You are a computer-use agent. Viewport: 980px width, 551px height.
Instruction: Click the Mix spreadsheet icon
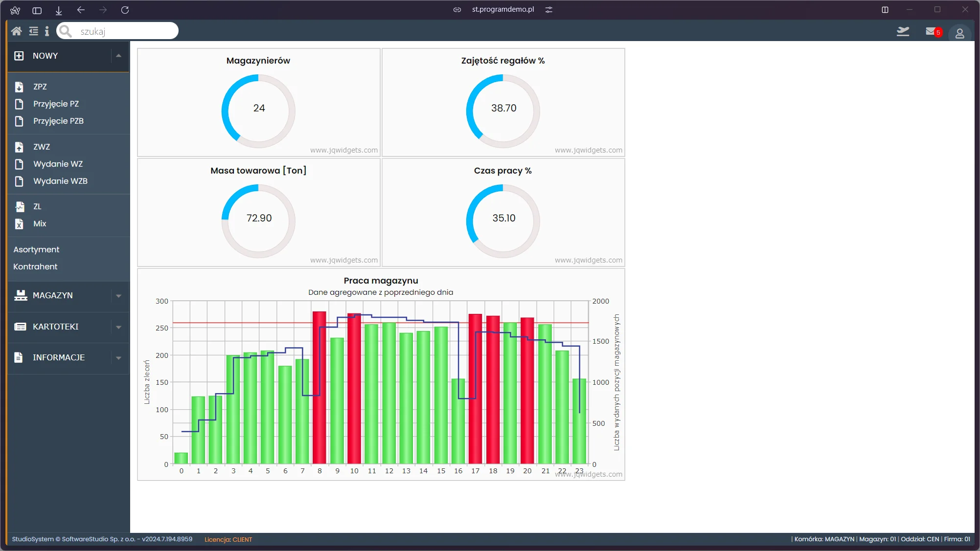[x=19, y=224]
